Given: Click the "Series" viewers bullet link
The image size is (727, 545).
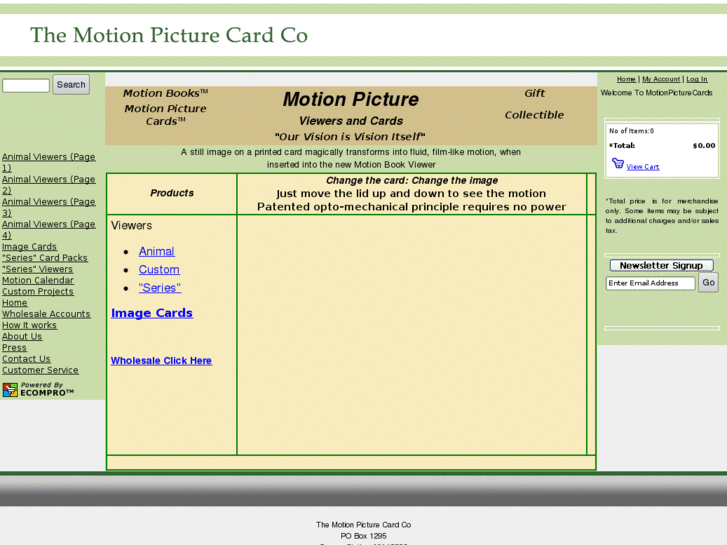Looking at the screenshot, I should point(160,288).
